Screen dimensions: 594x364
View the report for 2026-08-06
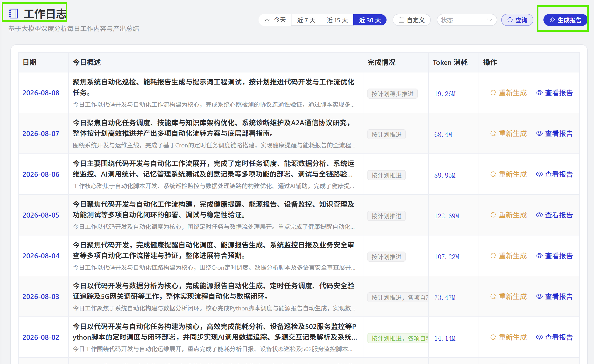(554, 174)
